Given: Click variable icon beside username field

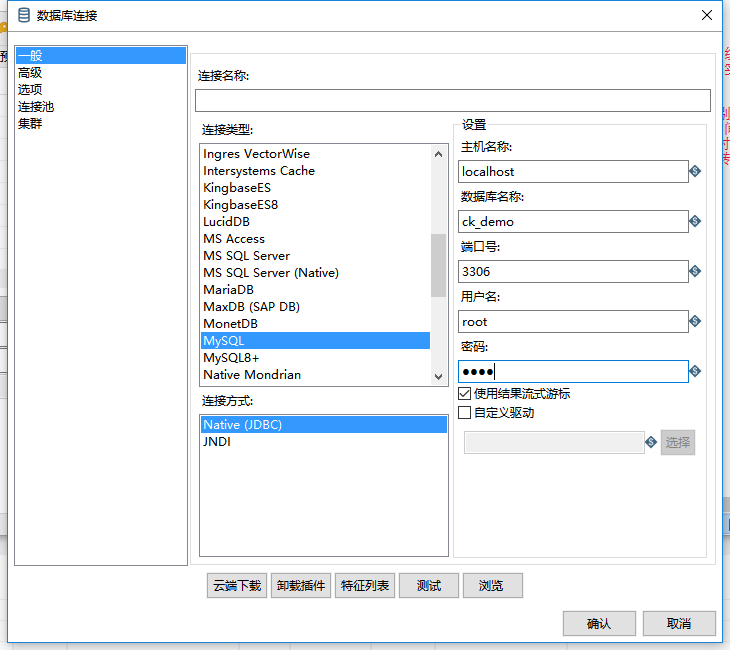Looking at the screenshot, I should coord(695,322).
